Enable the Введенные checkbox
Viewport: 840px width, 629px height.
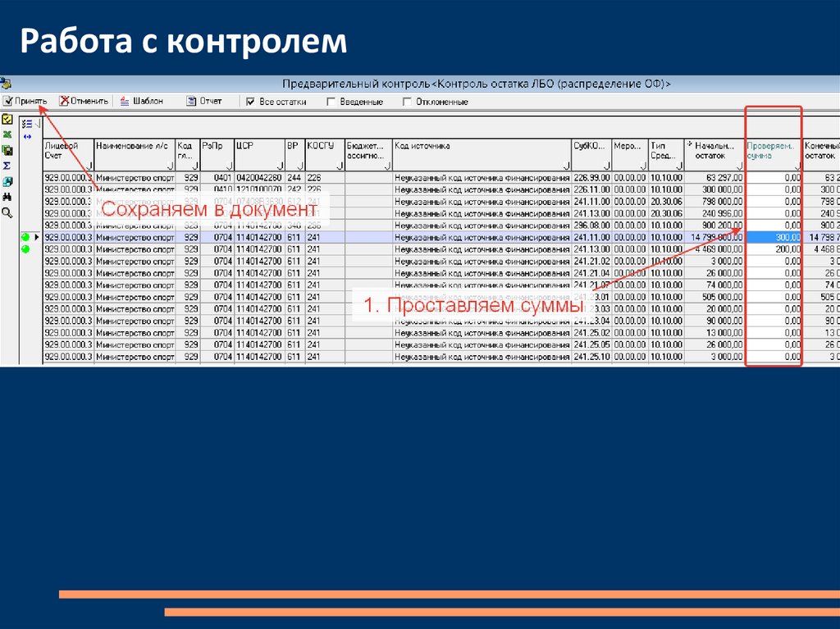point(331,103)
